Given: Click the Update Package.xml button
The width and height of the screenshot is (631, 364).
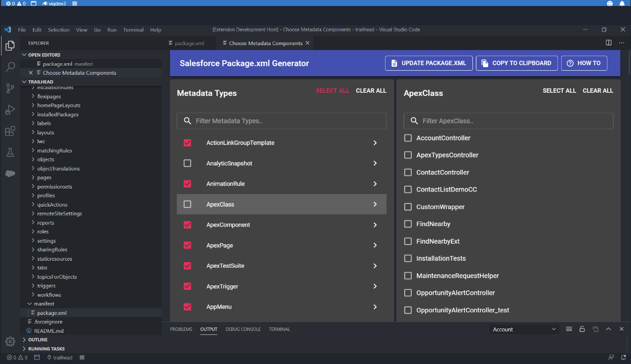Looking at the screenshot, I should 429,63.
